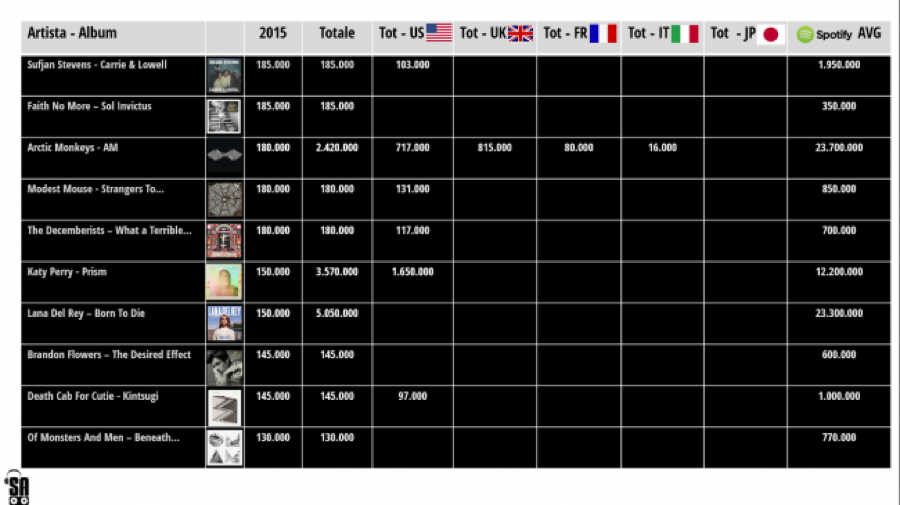Select 'Faith No More – Sol Invictus' title
900x505 pixels.
[90, 106]
